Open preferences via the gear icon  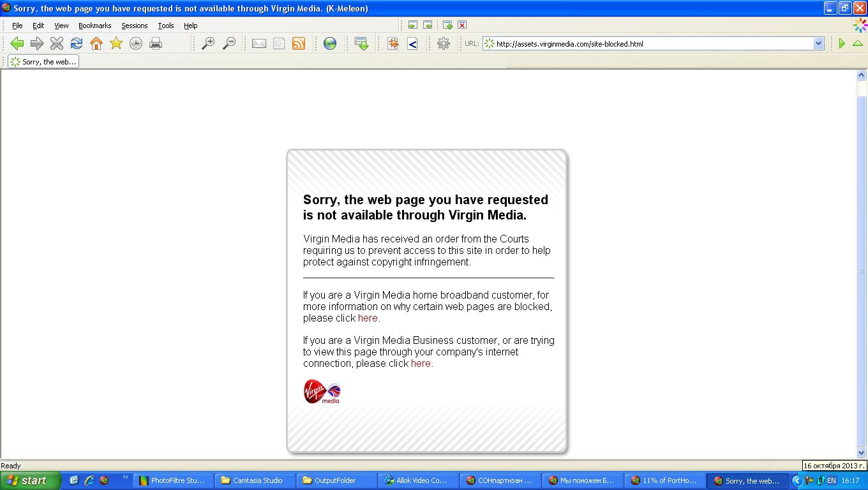[x=444, y=43]
